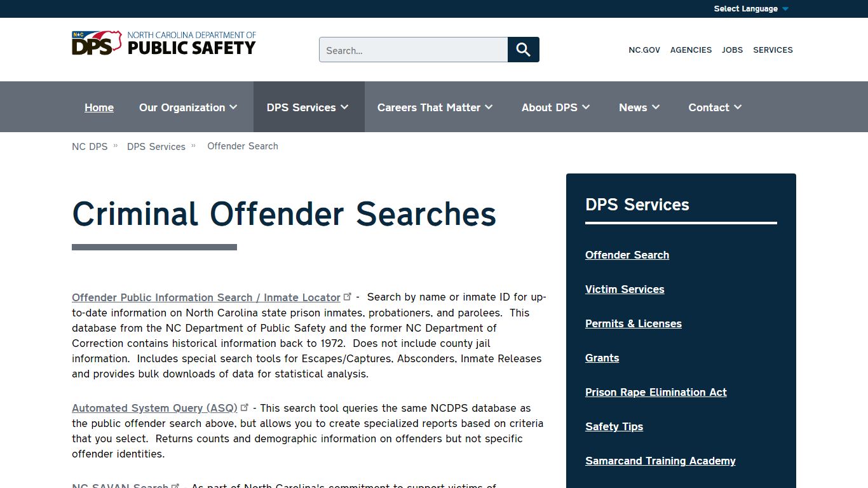The height and width of the screenshot is (488, 868).
Task: Open the JOBS top link
Action: (x=732, y=50)
